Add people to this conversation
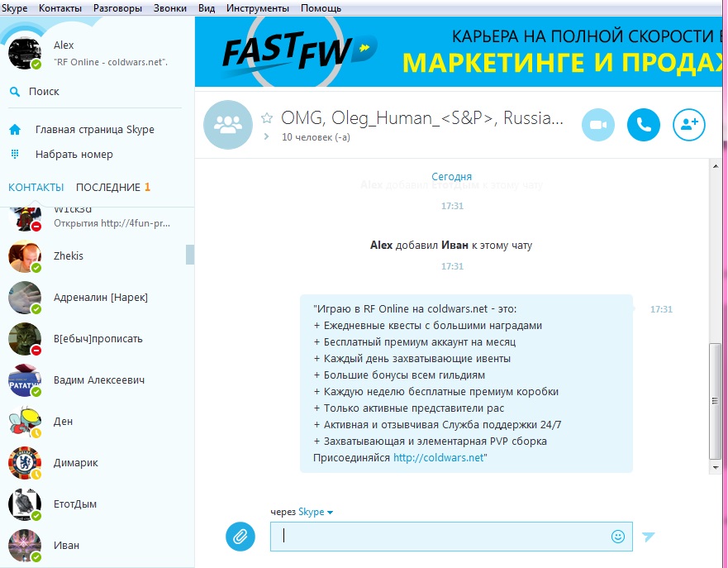 coord(689,125)
